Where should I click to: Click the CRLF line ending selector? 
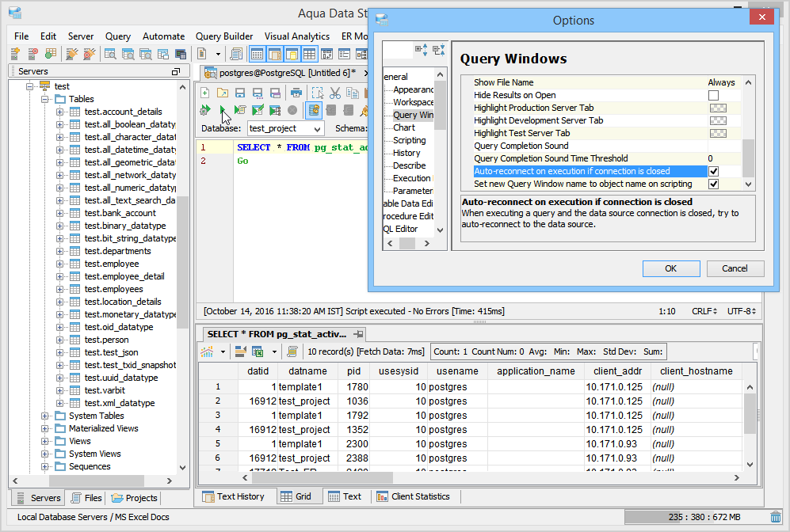704,311
